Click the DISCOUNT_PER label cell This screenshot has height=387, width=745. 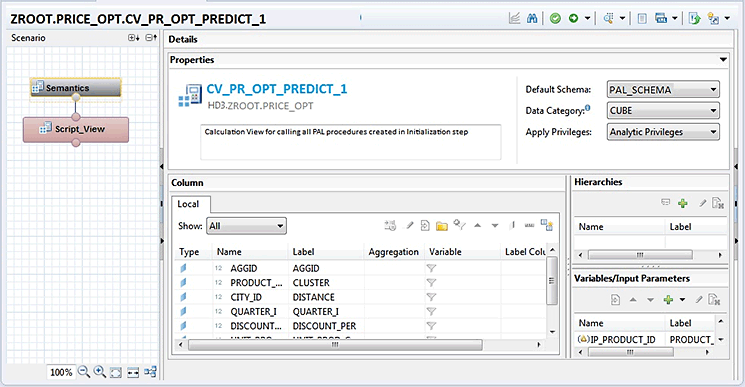click(325, 326)
